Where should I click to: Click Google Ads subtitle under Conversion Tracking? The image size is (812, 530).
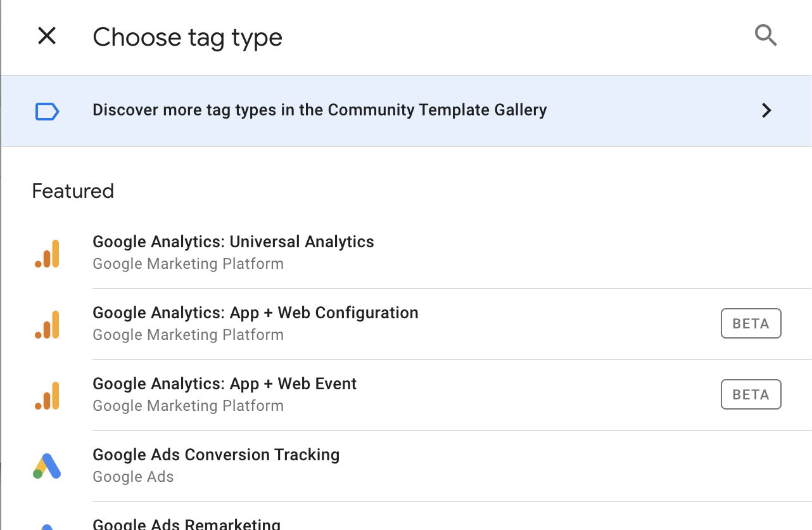click(x=133, y=477)
